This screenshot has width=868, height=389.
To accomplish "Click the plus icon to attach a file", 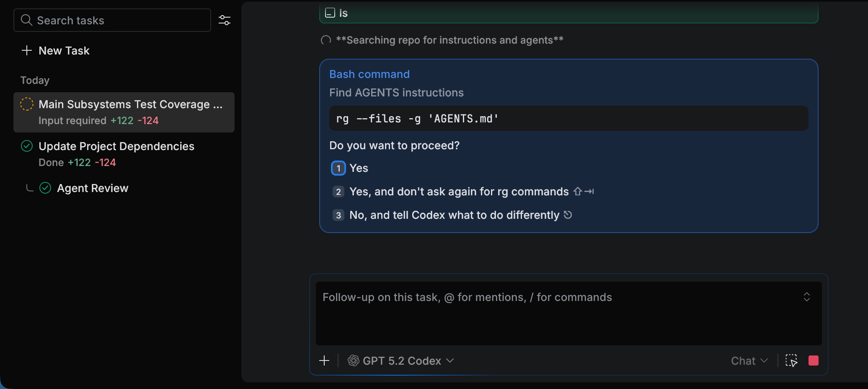I will pyautogui.click(x=325, y=360).
